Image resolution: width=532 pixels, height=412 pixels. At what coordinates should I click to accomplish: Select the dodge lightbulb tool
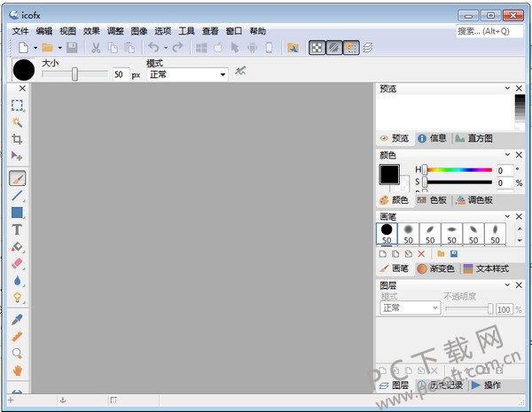click(x=17, y=298)
